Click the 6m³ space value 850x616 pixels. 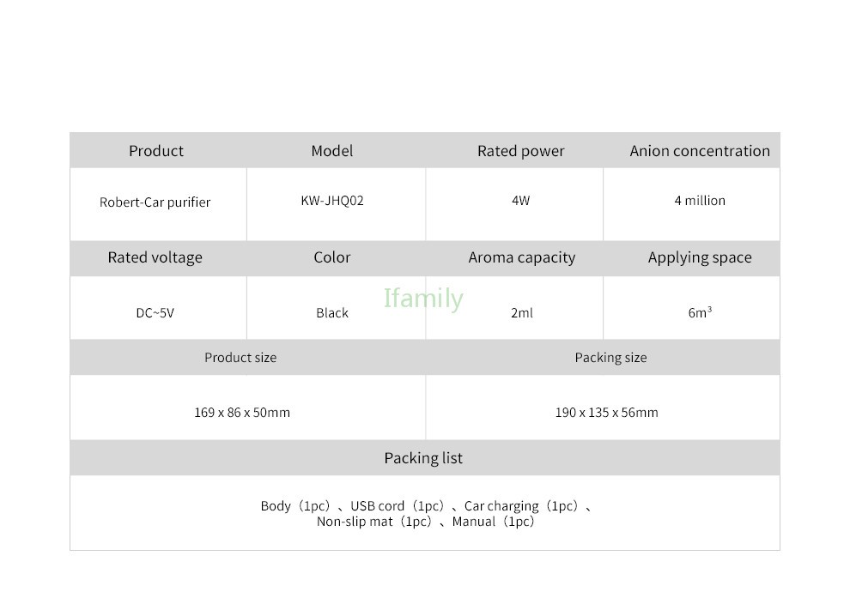(x=699, y=312)
